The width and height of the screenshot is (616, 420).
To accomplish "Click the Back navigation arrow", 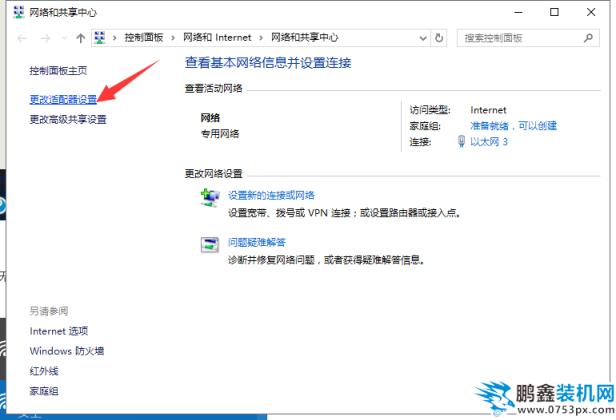I will tap(22, 38).
